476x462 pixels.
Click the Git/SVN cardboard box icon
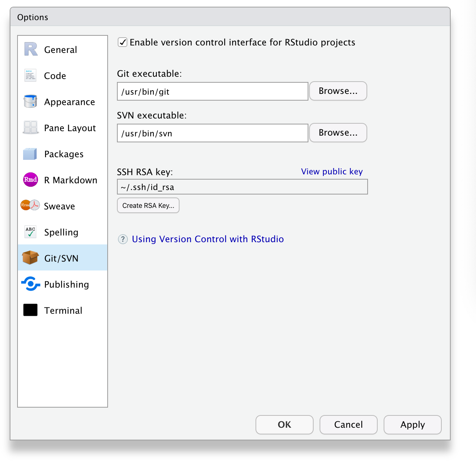(x=30, y=257)
